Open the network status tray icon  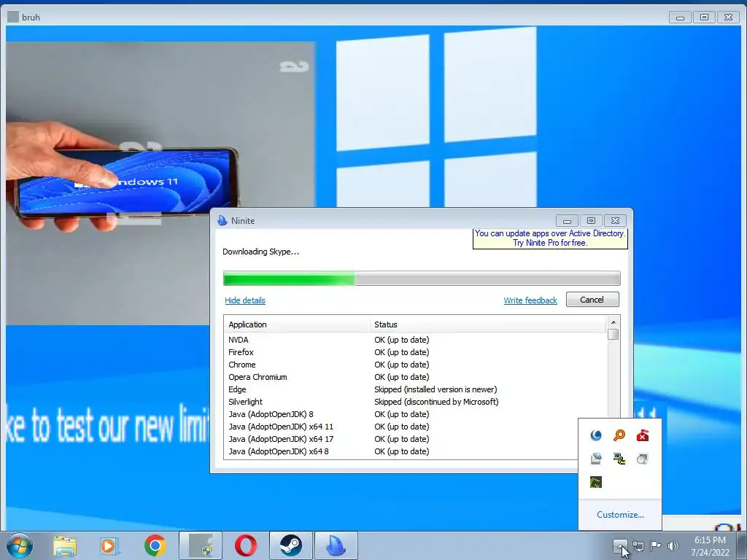pos(638,546)
